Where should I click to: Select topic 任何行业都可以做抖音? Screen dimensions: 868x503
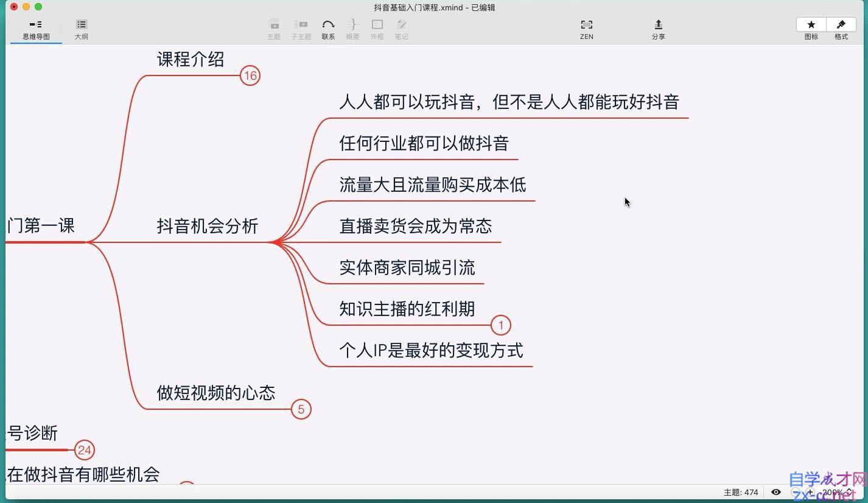point(424,143)
